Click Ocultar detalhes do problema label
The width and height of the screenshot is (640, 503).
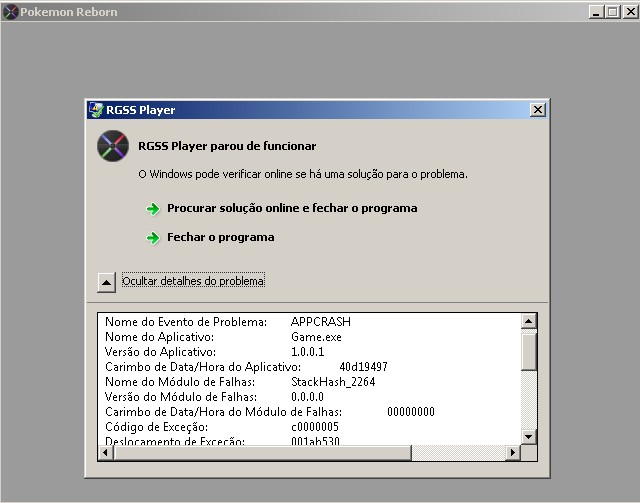[193, 281]
